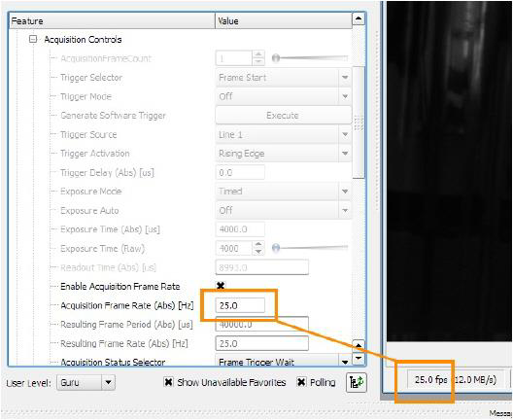Click the Trigger Delay (Abs) input field
This screenshot has height=420, width=513.
240,172
